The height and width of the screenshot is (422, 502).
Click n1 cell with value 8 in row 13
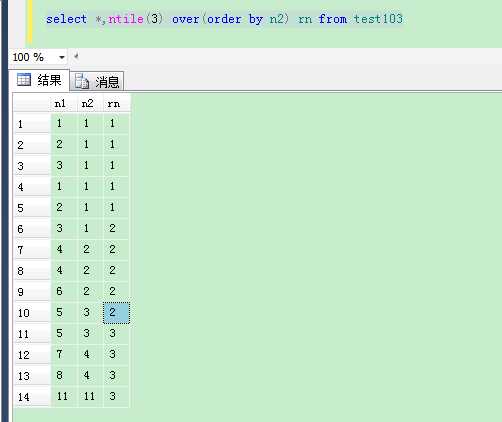(x=64, y=375)
